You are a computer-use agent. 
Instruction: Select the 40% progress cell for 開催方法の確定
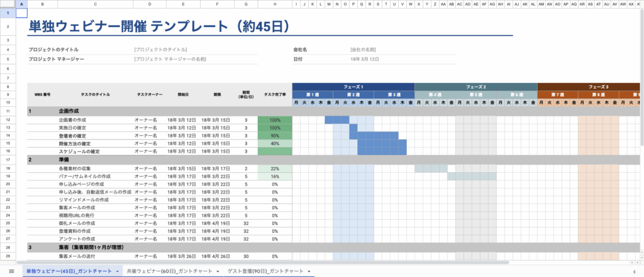[275, 143]
